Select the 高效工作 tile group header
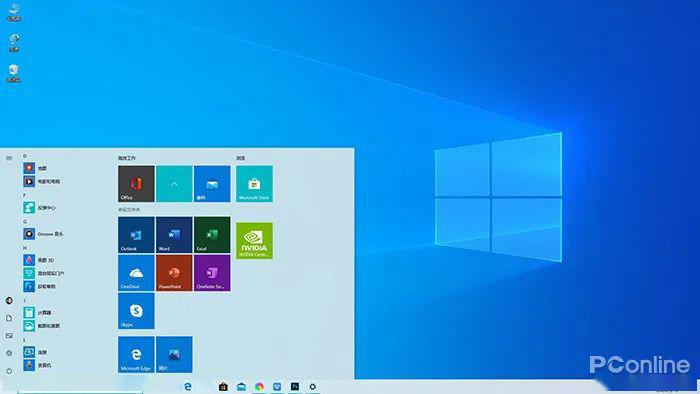Image resolution: width=700 pixels, height=394 pixels. (127, 158)
